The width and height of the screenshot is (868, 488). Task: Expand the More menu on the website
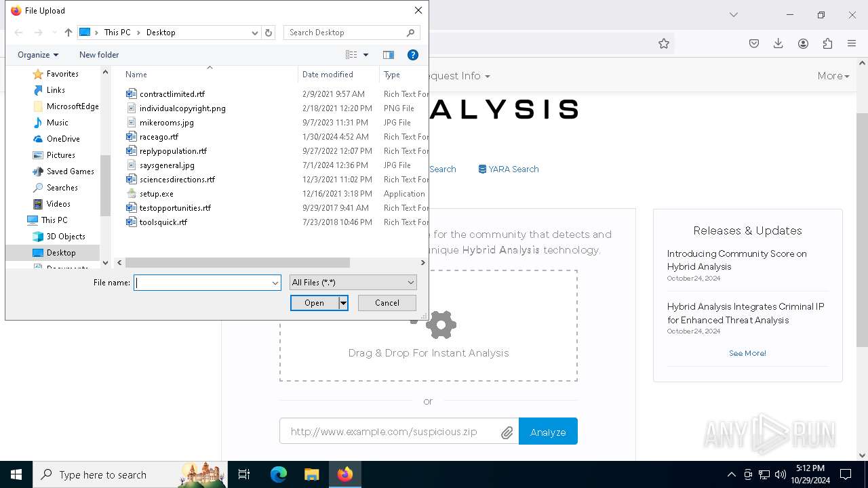click(x=833, y=76)
